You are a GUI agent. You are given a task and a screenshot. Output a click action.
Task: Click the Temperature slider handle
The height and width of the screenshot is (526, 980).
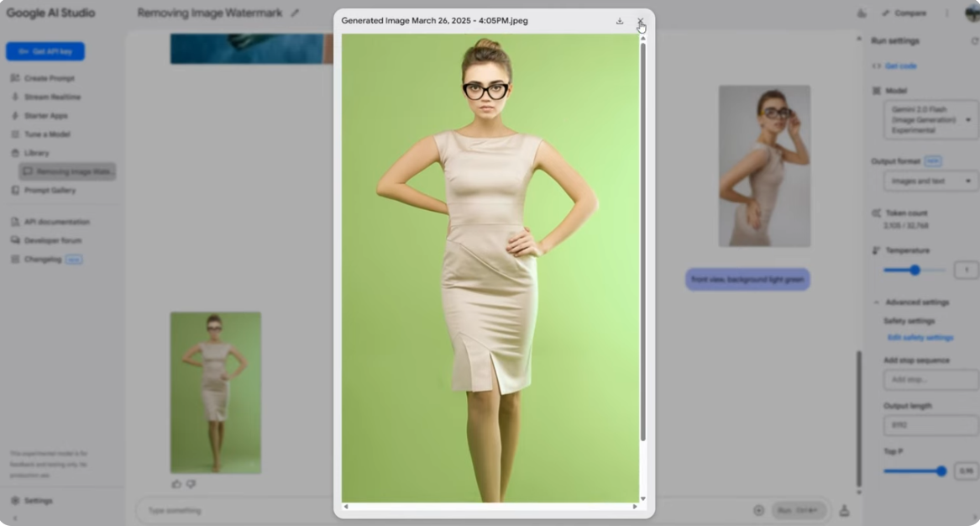(915, 271)
